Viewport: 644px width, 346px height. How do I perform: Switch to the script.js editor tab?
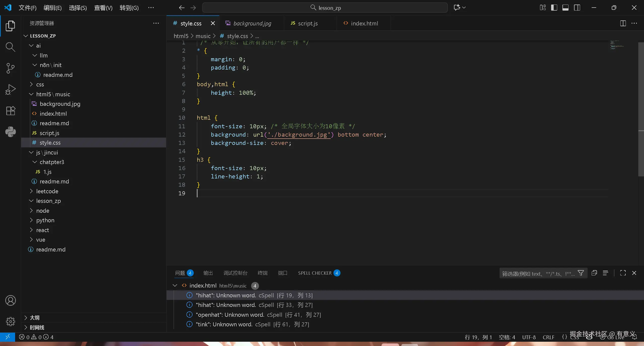(308, 23)
